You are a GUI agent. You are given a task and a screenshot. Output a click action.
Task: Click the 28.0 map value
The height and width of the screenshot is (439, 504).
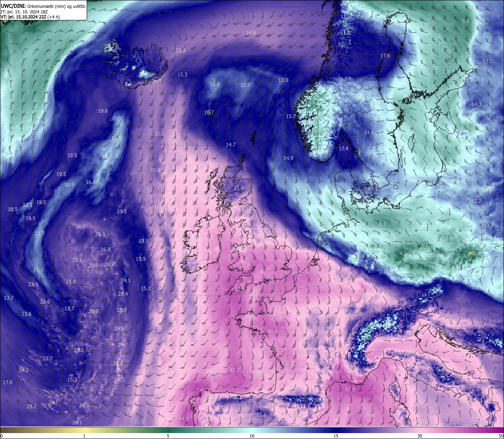tap(122, 310)
